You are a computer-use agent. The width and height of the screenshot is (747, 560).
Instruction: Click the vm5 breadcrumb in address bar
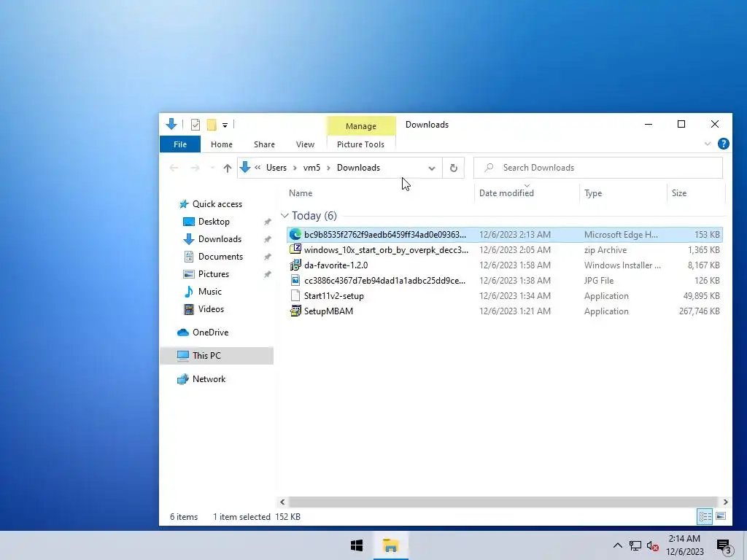click(311, 168)
